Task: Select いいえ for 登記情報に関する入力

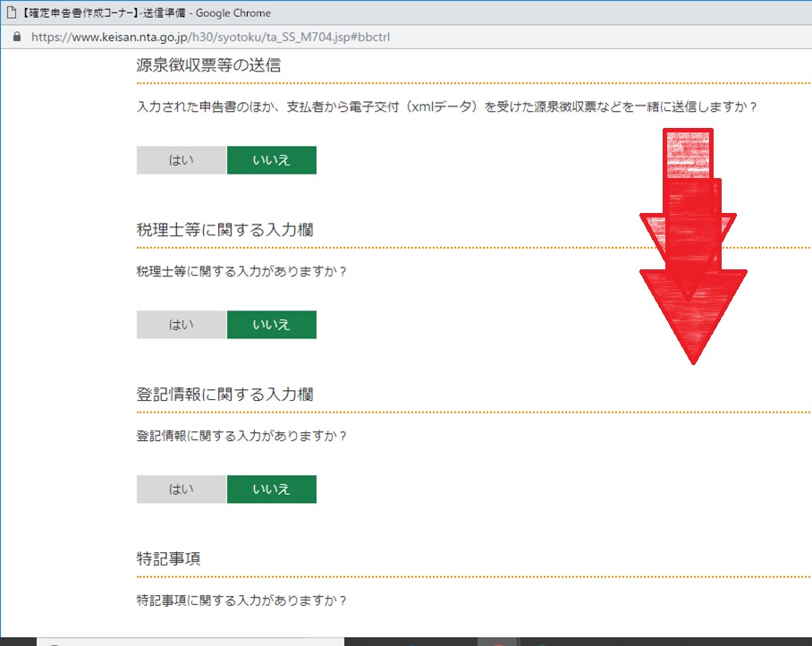Action: [x=272, y=489]
